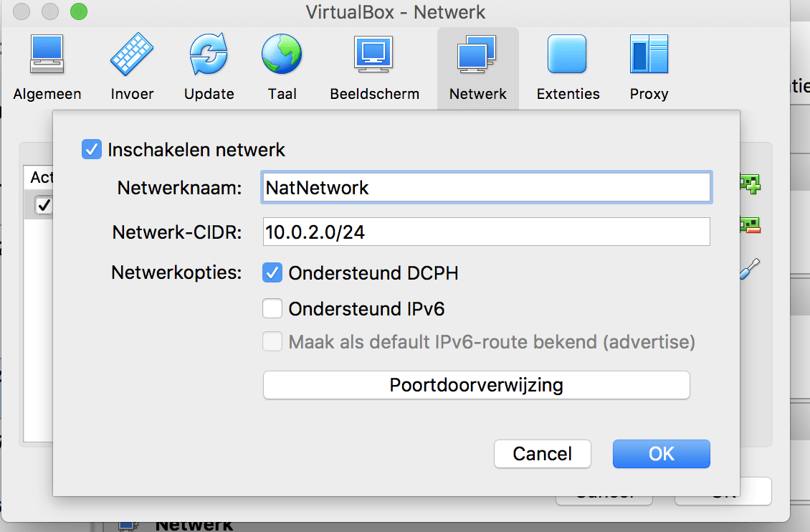
Task: Click the Netwerknaam text field
Action: click(486, 188)
